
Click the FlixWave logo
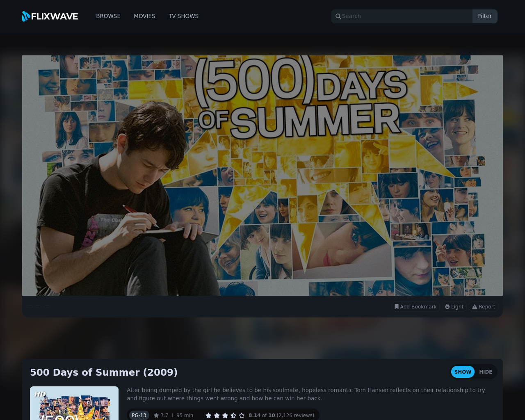[x=50, y=16]
